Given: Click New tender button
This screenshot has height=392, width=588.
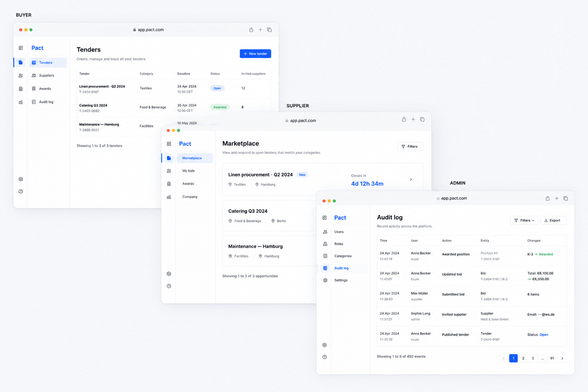Looking at the screenshot, I should pyautogui.click(x=255, y=54).
